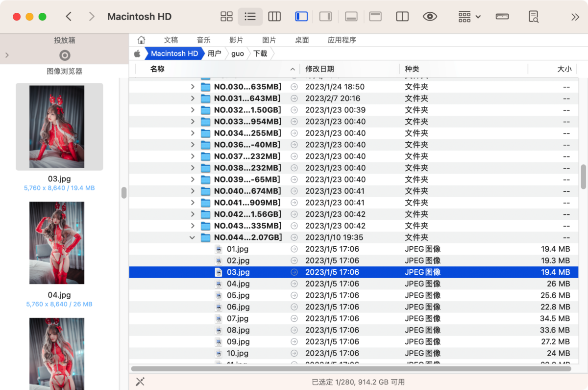Select the 08.jpg file icon
The width and height of the screenshot is (588, 390).
[x=219, y=330]
